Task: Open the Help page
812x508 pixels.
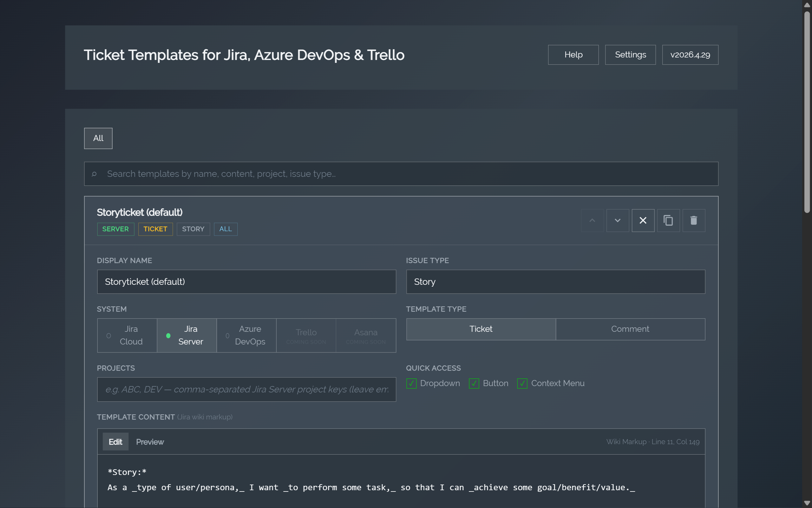Action: click(573, 55)
